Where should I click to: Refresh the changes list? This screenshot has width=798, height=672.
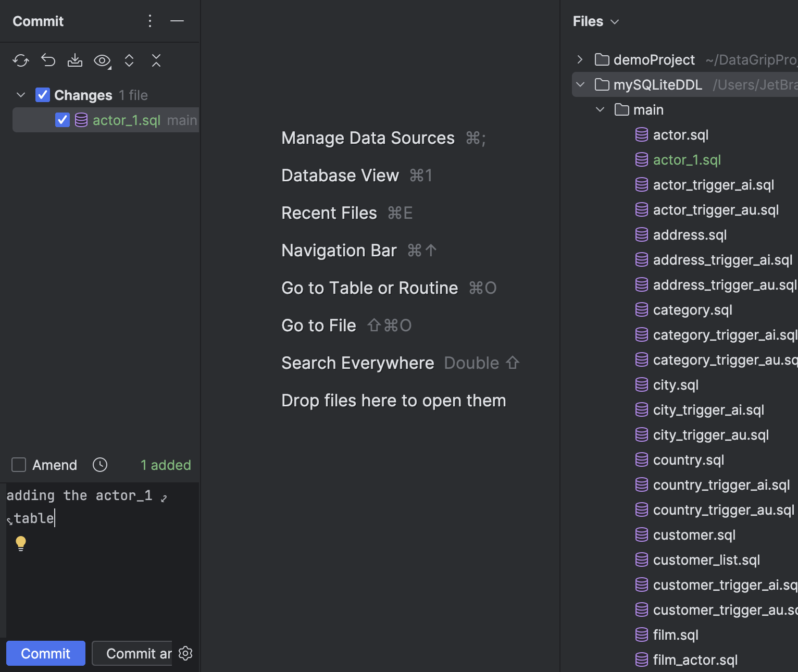click(21, 60)
